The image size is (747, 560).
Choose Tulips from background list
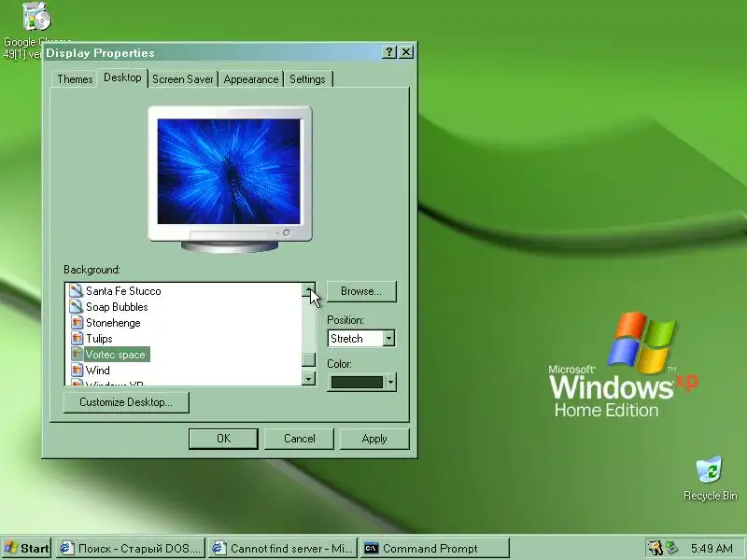[99, 339]
